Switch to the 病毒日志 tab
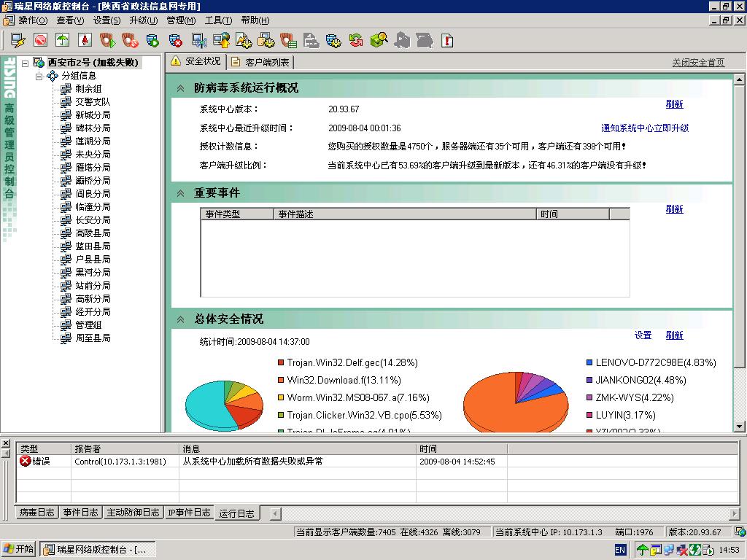 (x=36, y=513)
